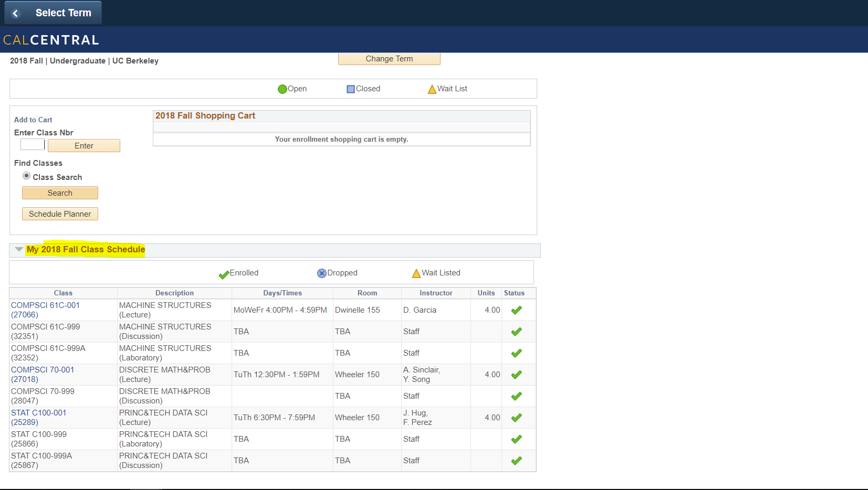
Task: Click status checkmark for COMPSCI 70-999 discussion
Action: 517,396
